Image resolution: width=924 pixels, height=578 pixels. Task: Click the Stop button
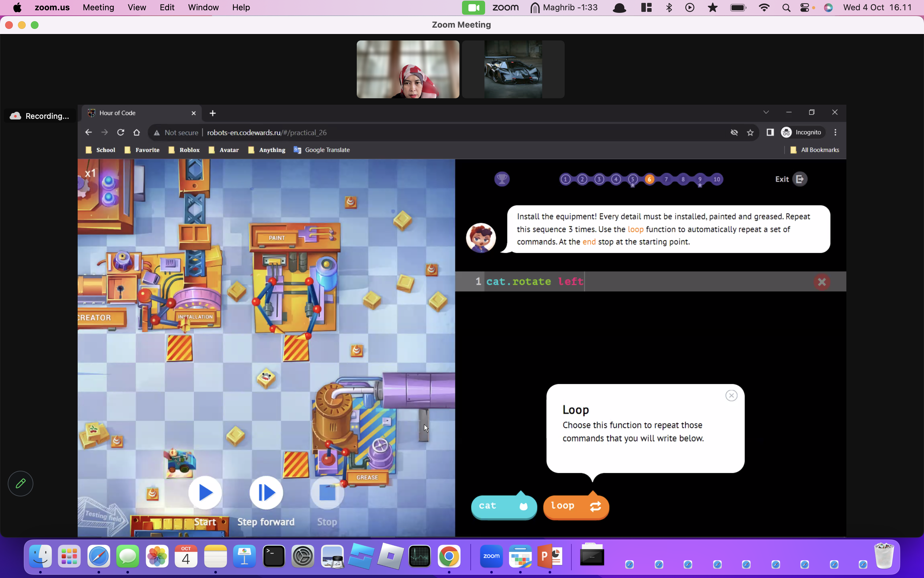[327, 492]
